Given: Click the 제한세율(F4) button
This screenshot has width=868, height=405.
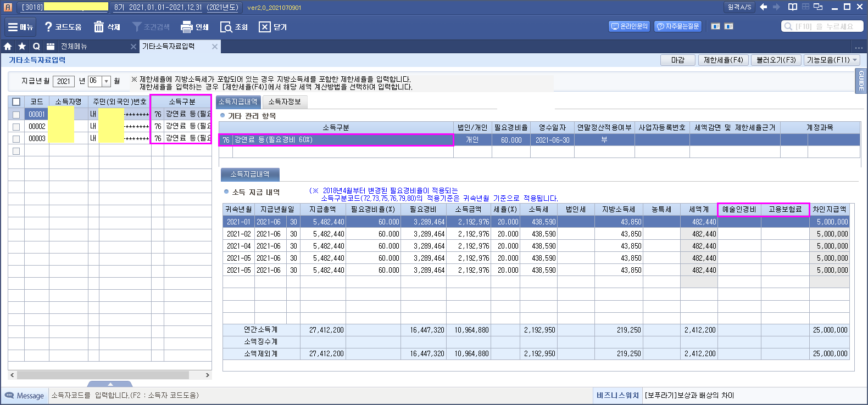Looking at the screenshot, I should click(723, 60).
